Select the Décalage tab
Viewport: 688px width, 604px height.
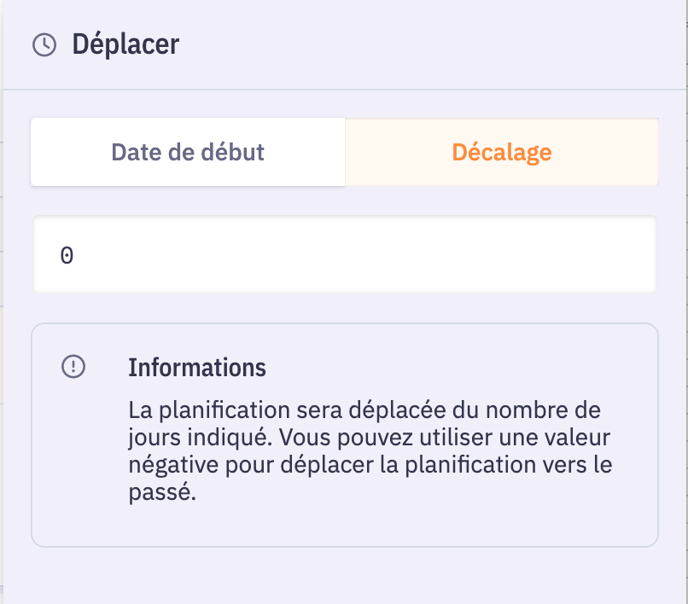501,153
